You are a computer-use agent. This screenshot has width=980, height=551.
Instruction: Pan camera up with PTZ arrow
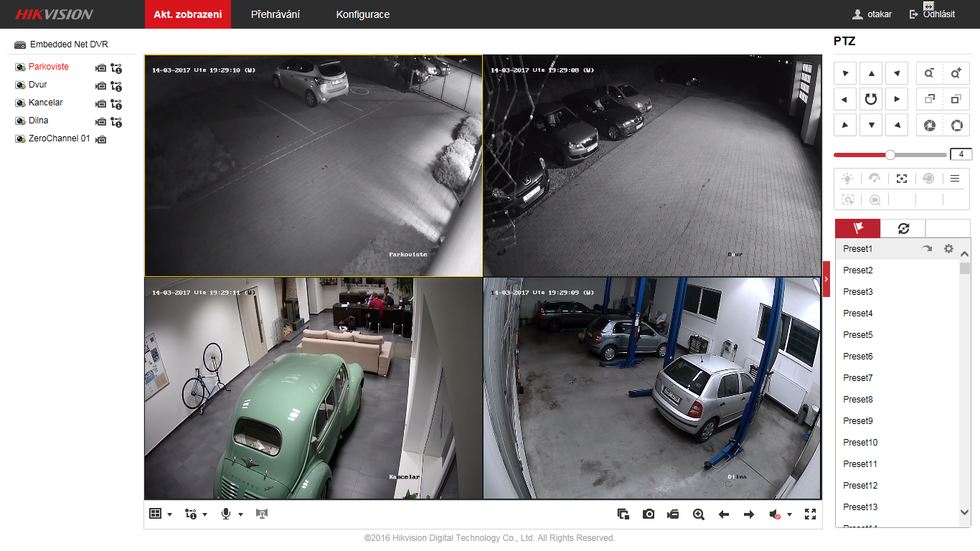pos(871,73)
